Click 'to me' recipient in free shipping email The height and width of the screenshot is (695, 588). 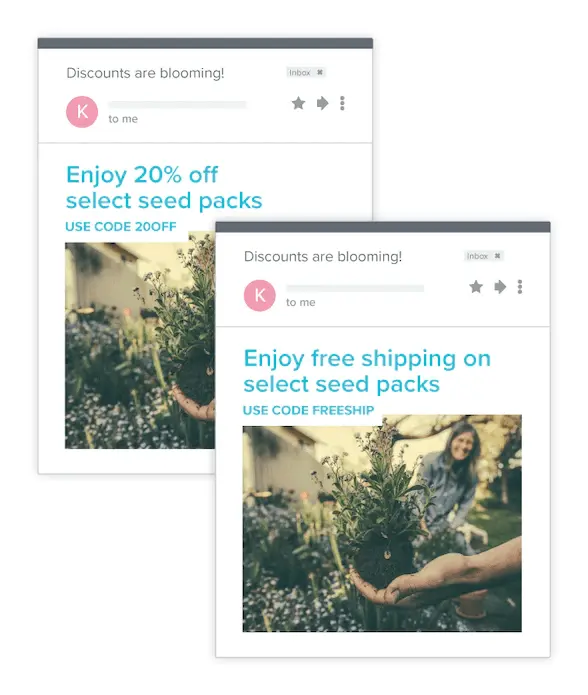(301, 302)
